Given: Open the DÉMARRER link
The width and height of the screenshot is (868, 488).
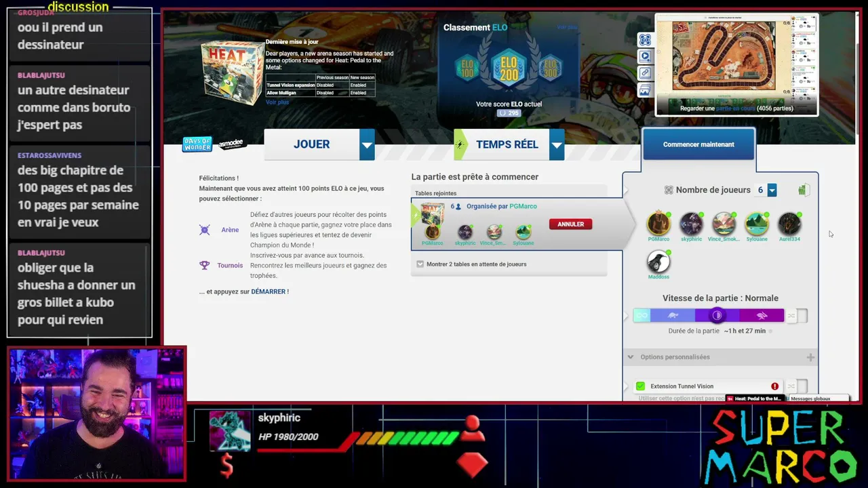Looking at the screenshot, I should (x=269, y=291).
